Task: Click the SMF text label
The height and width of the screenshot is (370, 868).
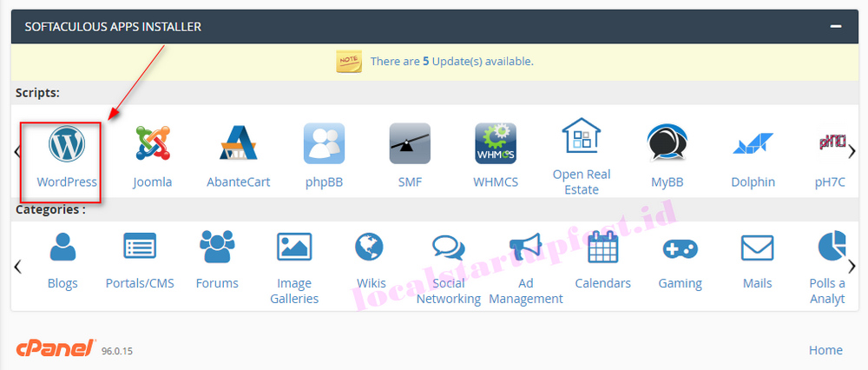Action: (410, 182)
